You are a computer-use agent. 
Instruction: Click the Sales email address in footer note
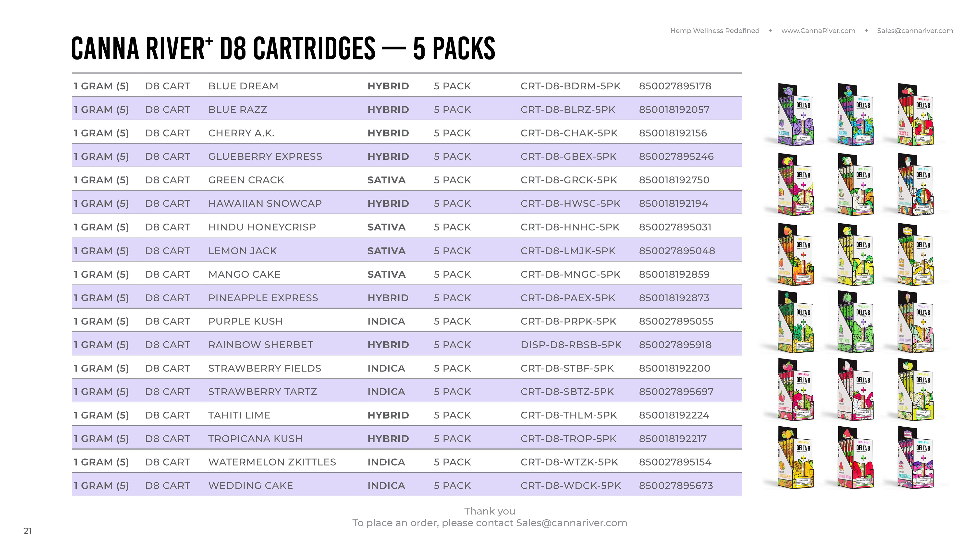571,523
